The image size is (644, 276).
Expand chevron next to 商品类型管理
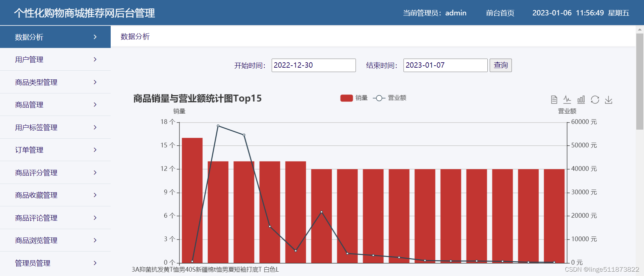(x=95, y=82)
